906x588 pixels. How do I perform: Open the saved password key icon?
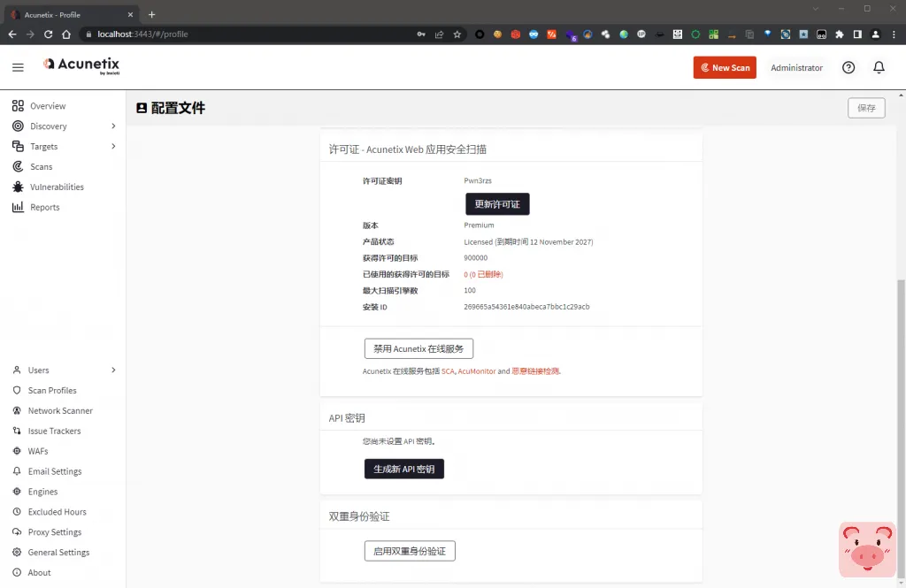421,34
